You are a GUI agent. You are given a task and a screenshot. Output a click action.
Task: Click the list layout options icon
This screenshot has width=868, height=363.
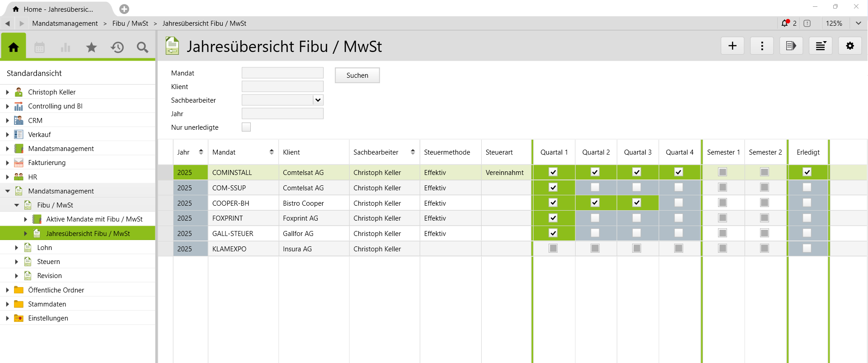tap(821, 46)
